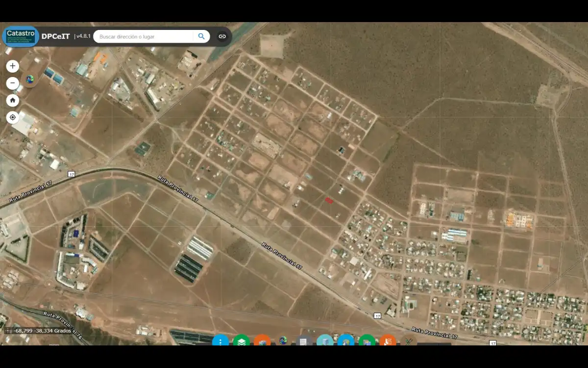Toggle the coordinate capture crosshair icon
588x368 pixels.
coord(7,331)
